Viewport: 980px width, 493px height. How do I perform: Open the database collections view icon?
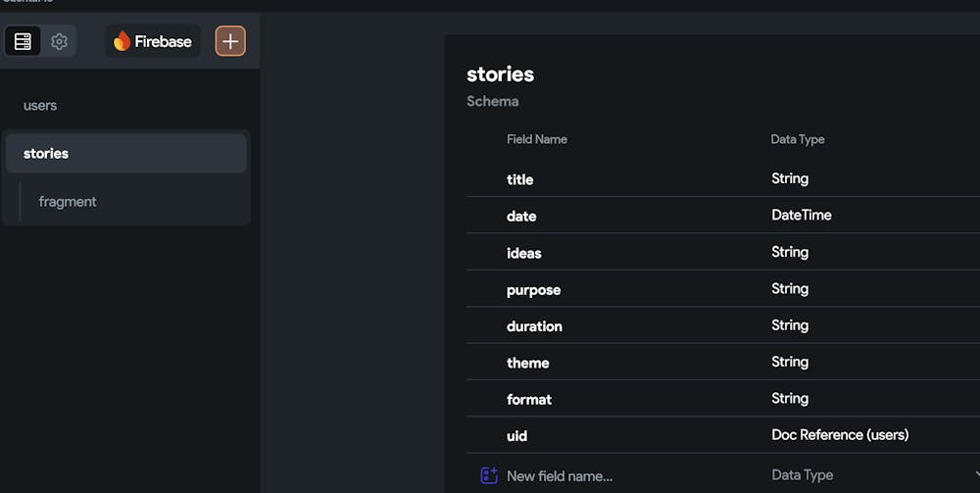[23, 41]
